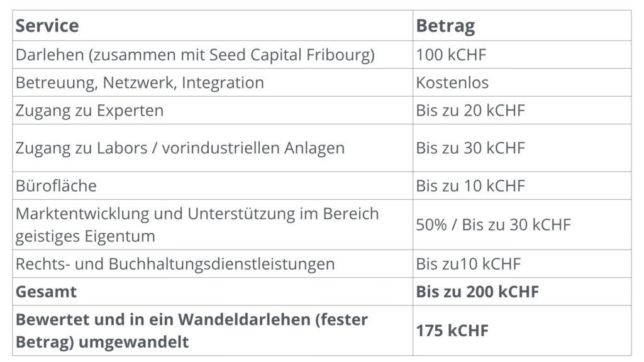
Task: Click the Labors amount "Bis zu 30 kCHF"
Action: [470, 148]
